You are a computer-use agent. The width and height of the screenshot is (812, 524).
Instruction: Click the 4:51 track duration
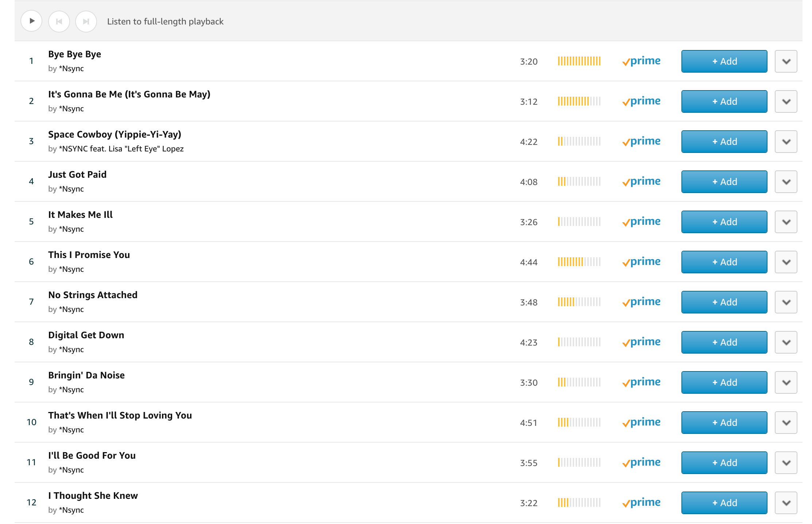point(529,423)
